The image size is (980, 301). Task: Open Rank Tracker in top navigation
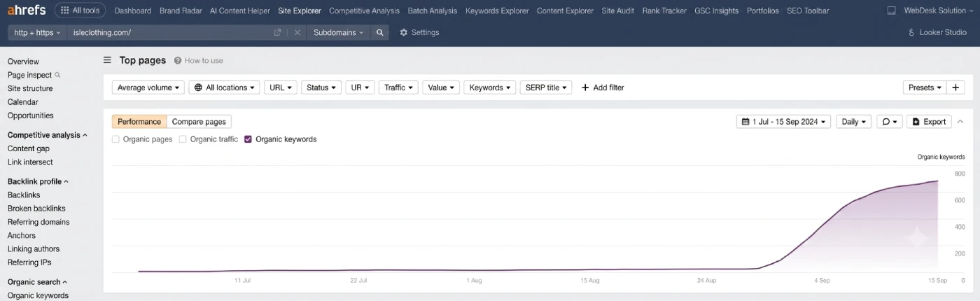[664, 10]
